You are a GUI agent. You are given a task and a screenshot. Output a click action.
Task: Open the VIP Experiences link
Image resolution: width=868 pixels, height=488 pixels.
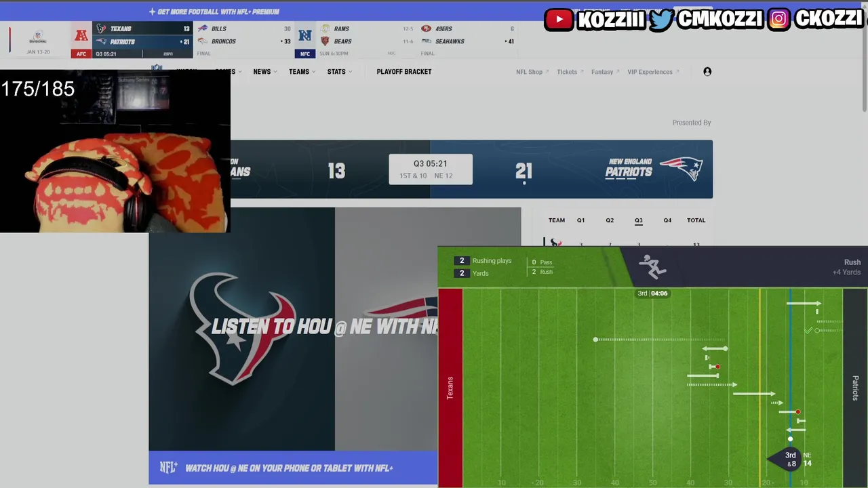click(x=653, y=72)
